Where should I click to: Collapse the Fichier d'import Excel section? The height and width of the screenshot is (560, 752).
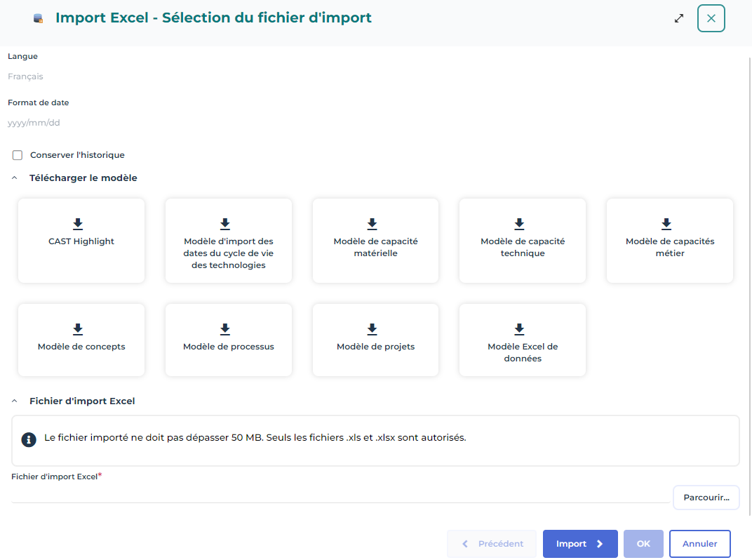pyautogui.click(x=15, y=401)
